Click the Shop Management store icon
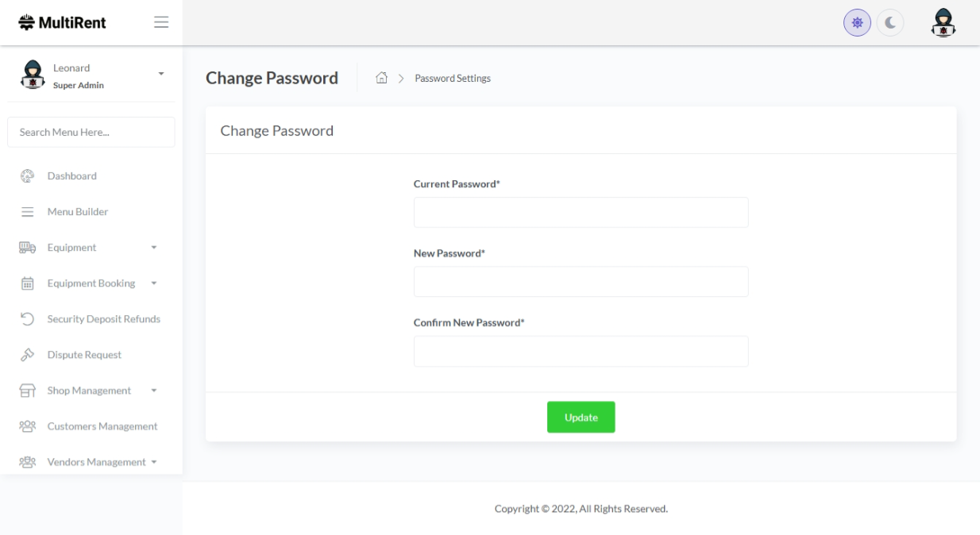This screenshot has height=535, width=980. point(27,391)
